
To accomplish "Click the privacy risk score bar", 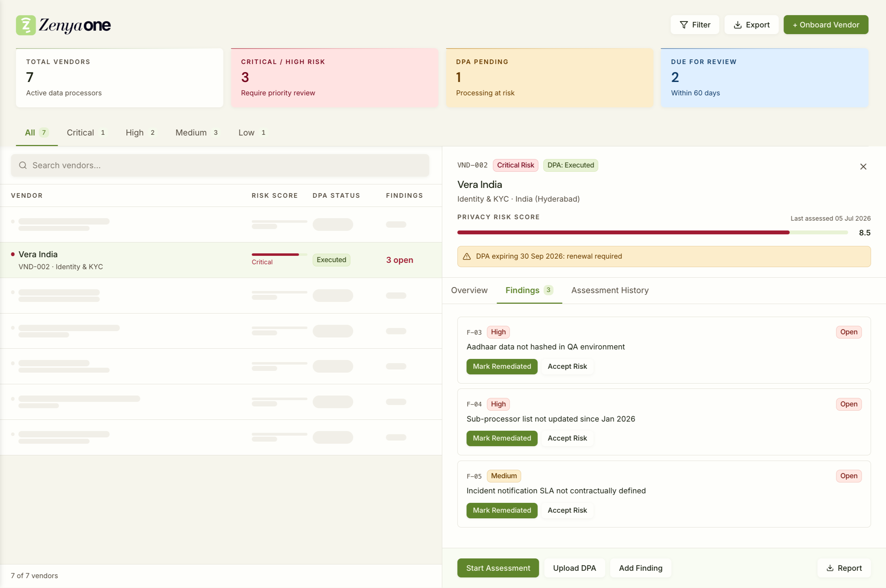I will tap(652, 233).
